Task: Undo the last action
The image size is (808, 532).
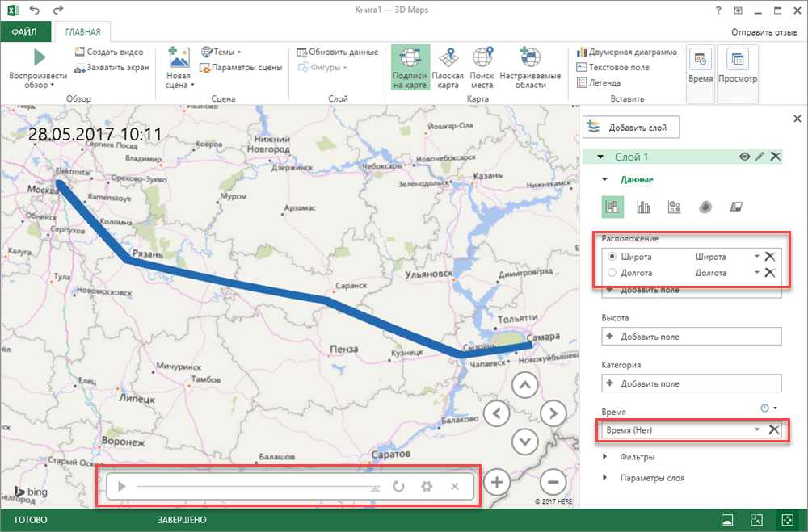Action: point(34,10)
